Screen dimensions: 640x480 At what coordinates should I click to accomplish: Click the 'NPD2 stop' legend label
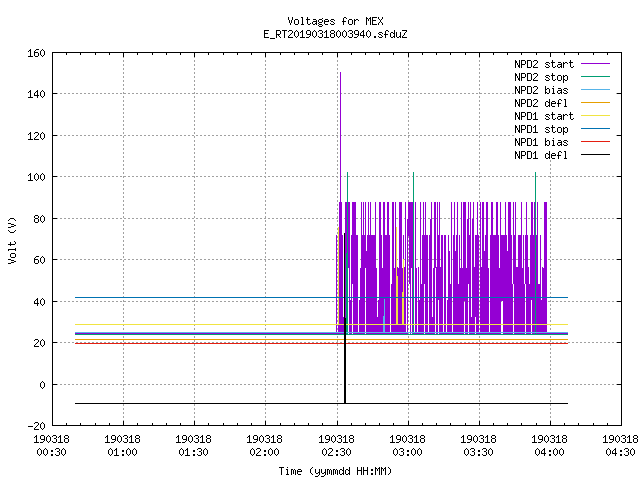point(541,77)
